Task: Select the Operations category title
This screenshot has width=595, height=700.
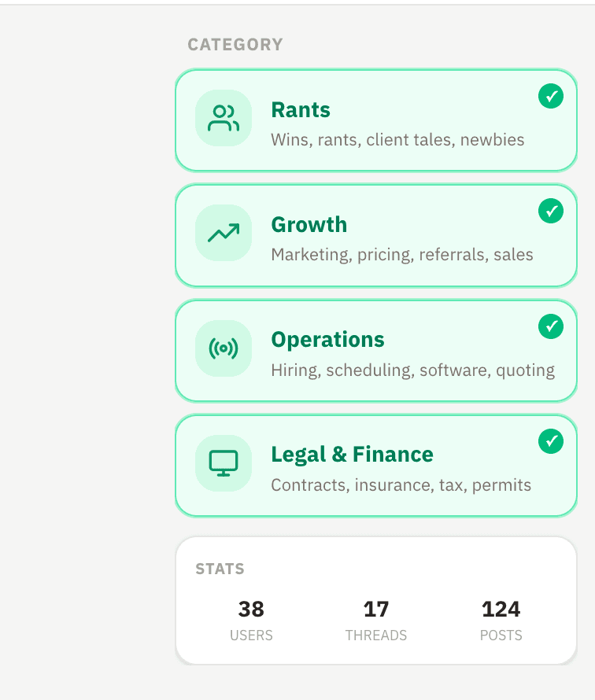Action: click(327, 340)
